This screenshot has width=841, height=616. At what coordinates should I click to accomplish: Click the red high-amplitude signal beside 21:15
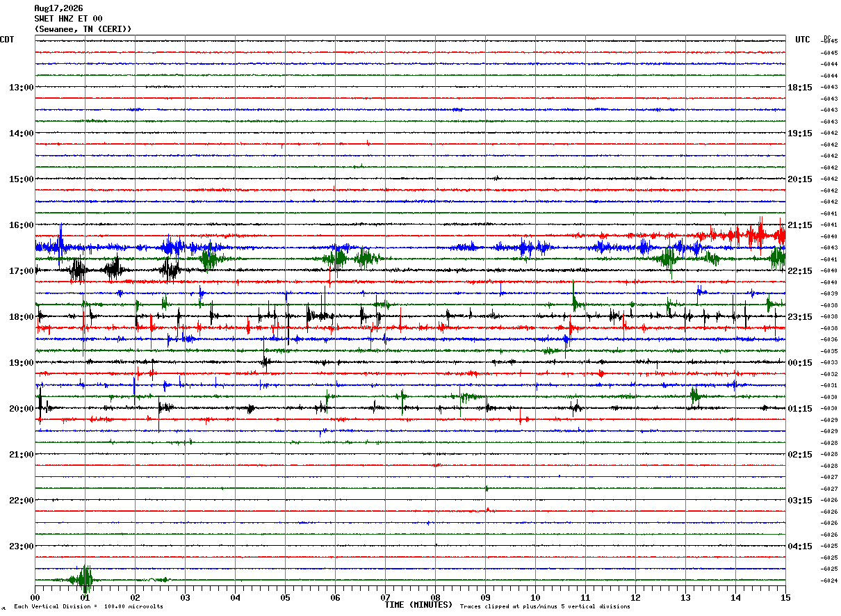pos(760,234)
